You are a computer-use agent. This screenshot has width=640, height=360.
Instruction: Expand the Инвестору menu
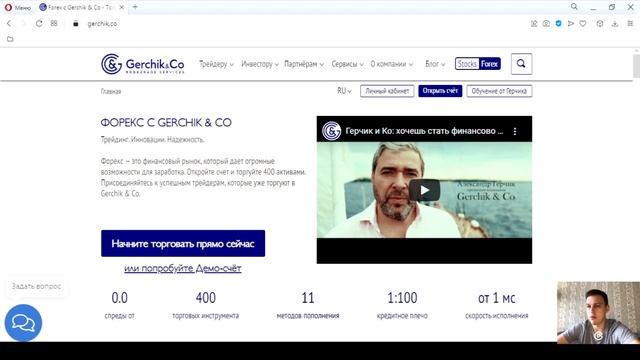[x=260, y=64]
